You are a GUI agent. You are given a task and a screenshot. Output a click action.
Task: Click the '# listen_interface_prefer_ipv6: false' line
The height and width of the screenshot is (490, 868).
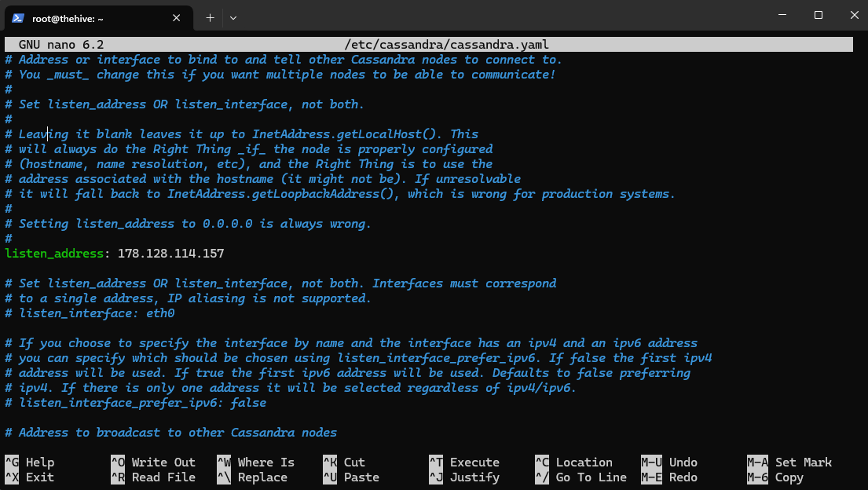136,403
